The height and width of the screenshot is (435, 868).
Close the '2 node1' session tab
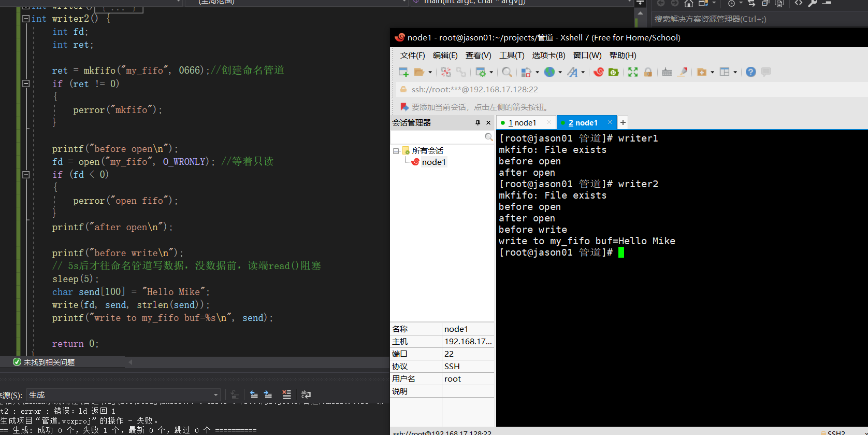click(x=610, y=122)
